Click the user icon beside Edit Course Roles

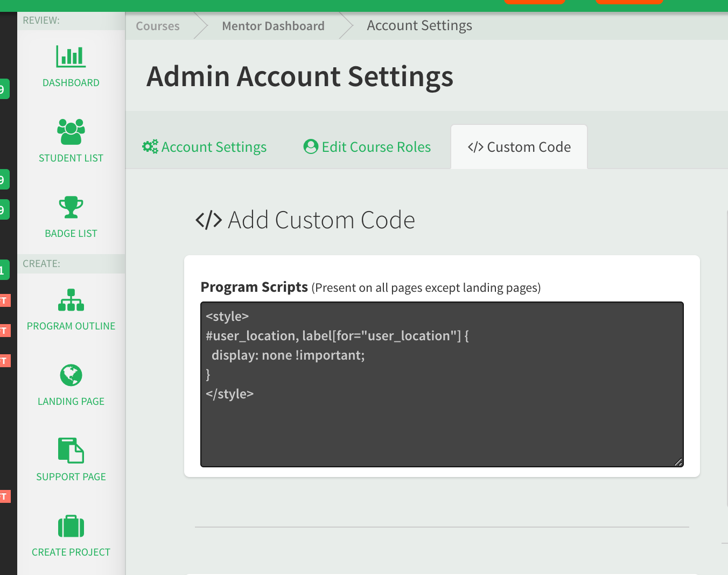[x=311, y=146]
